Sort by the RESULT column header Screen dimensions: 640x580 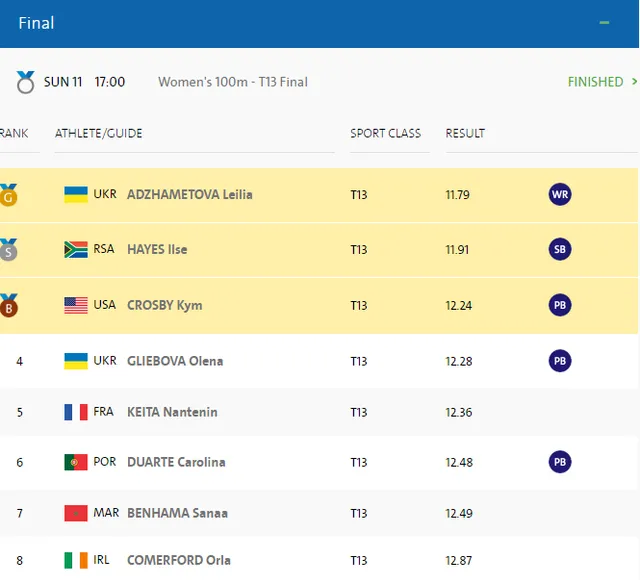(x=465, y=133)
